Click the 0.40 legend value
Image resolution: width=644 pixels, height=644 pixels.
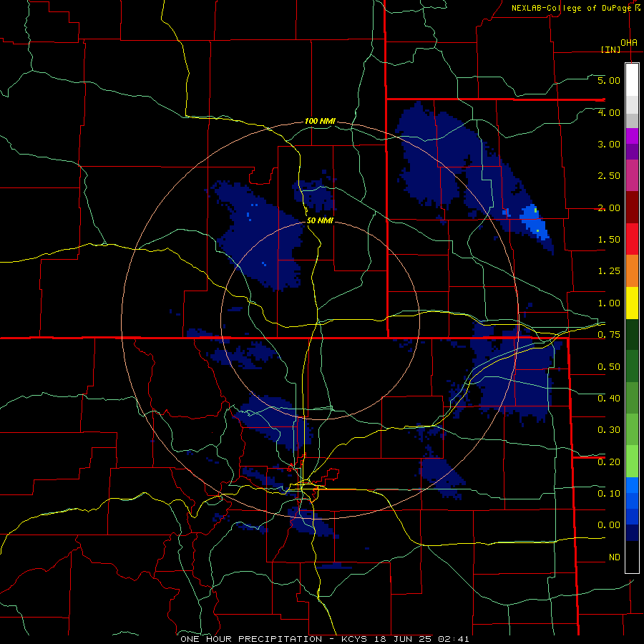click(x=609, y=399)
